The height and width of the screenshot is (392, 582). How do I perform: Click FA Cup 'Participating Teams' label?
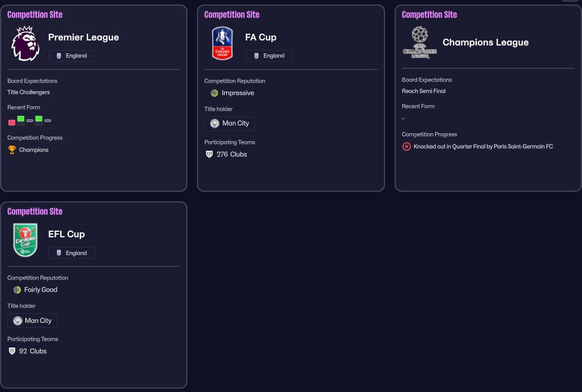(230, 142)
